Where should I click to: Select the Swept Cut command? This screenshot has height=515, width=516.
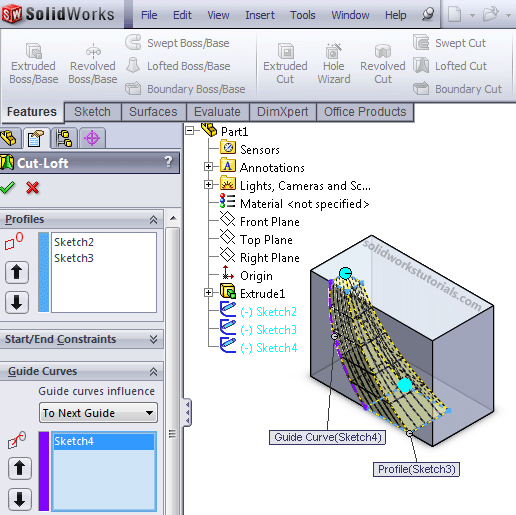[x=449, y=43]
